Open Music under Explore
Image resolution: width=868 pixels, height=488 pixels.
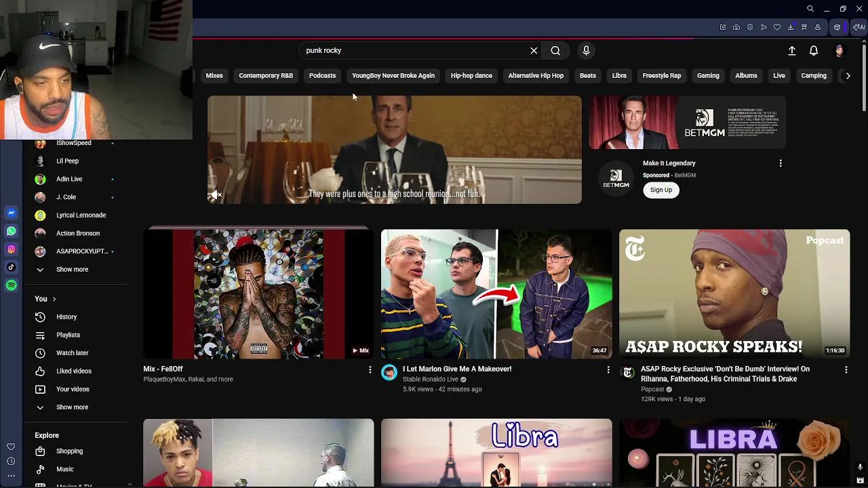point(64,469)
